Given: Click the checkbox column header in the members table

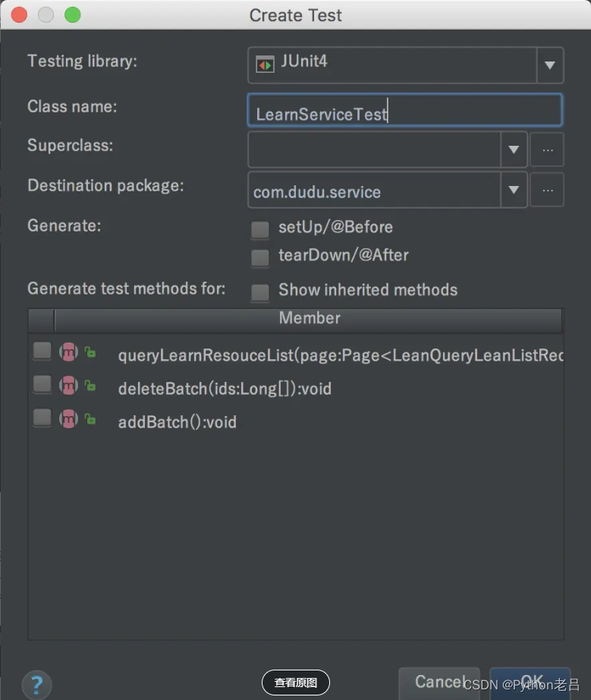Looking at the screenshot, I should click(41, 320).
